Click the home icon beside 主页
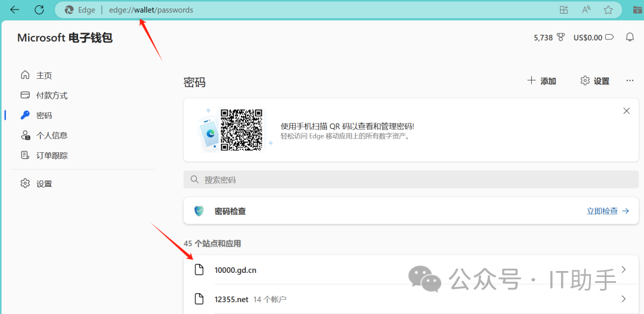The height and width of the screenshot is (314, 644). (25, 75)
